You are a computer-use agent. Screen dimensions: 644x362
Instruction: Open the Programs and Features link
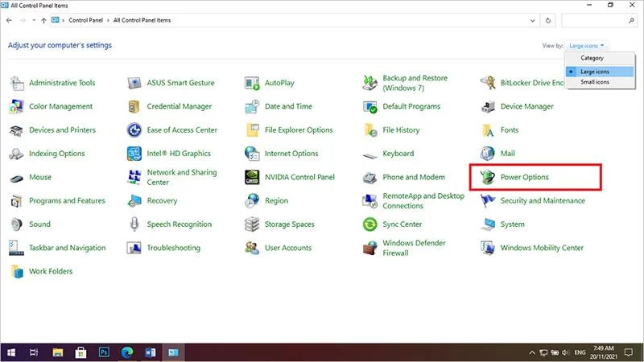tap(67, 200)
